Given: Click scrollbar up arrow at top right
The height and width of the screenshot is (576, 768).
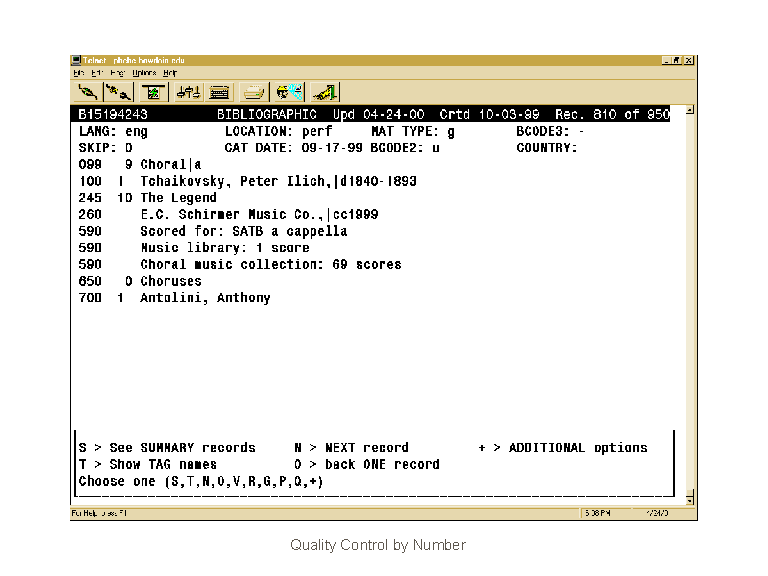Looking at the screenshot, I should pos(690,111).
